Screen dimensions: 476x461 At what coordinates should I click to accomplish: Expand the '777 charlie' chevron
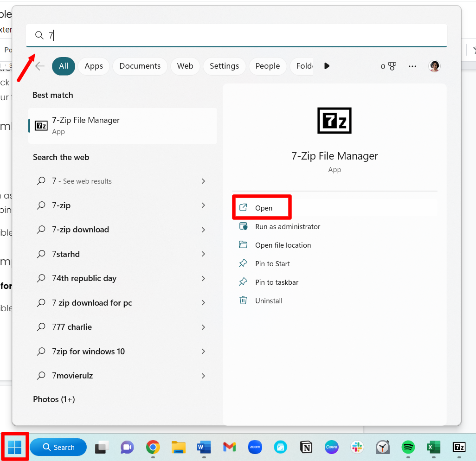click(x=203, y=327)
